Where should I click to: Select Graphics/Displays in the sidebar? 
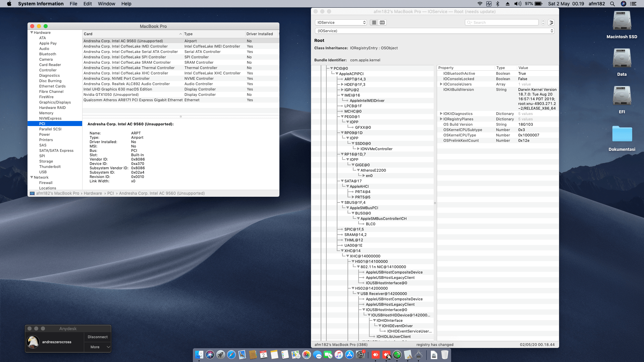[x=55, y=102]
